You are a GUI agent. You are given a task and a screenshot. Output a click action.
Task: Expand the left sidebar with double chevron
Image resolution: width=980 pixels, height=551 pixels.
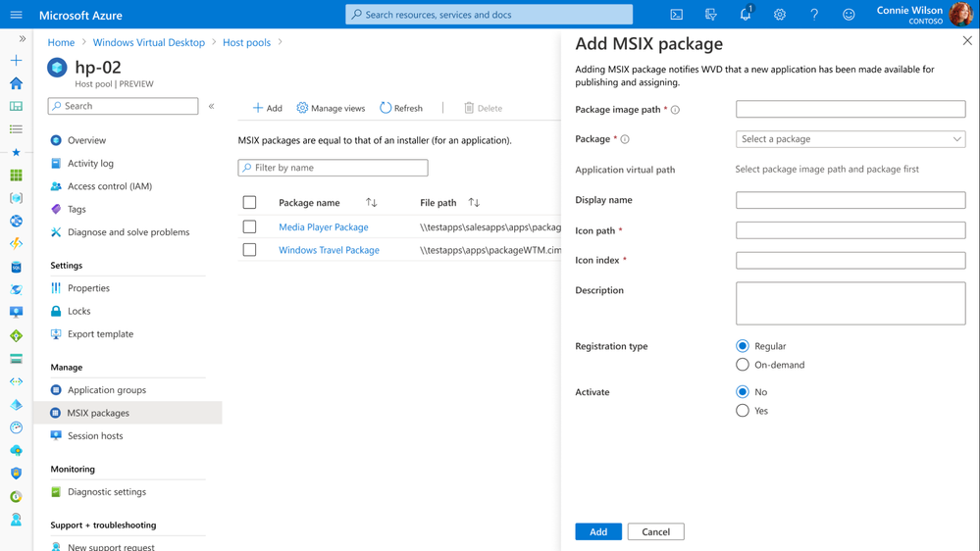[23, 39]
